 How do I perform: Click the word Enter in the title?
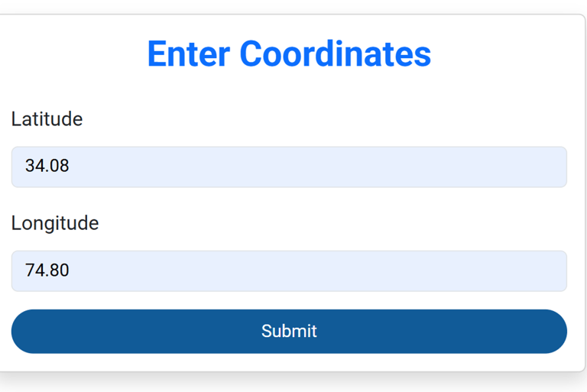pos(189,53)
